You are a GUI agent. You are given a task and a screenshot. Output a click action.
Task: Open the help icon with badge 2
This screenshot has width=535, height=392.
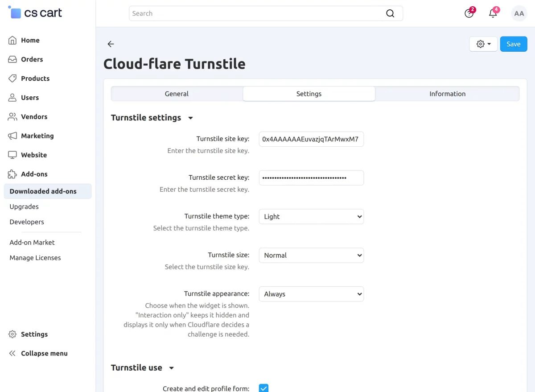469,13
